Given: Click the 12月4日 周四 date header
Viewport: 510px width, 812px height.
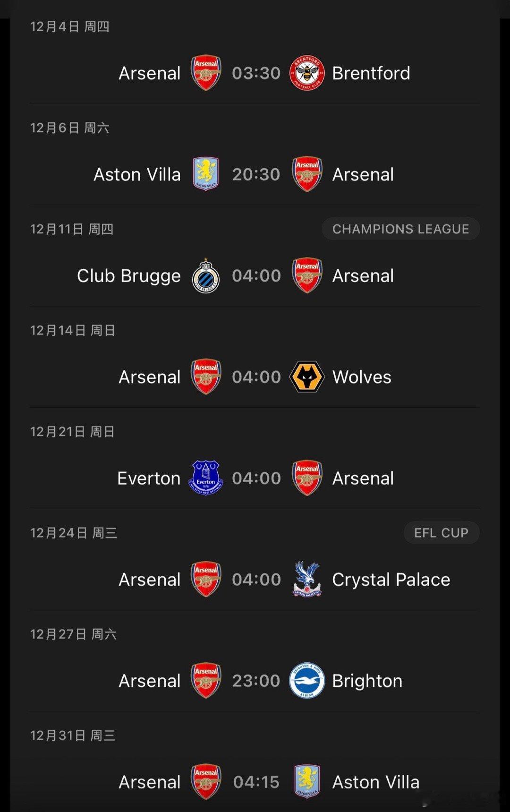Looking at the screenshot, I should click(x=70, y=27).
